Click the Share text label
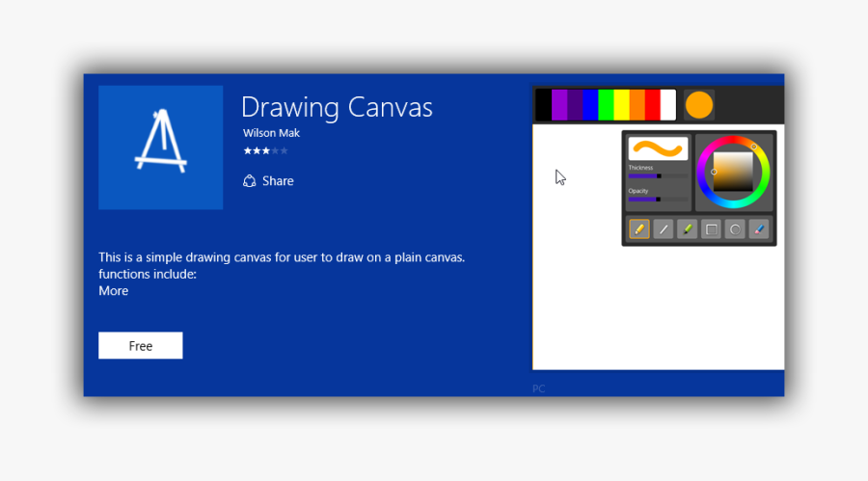Image resolution: width=868 pixels, height=481 pixels. pyautogui.click(x=278, y=181)
